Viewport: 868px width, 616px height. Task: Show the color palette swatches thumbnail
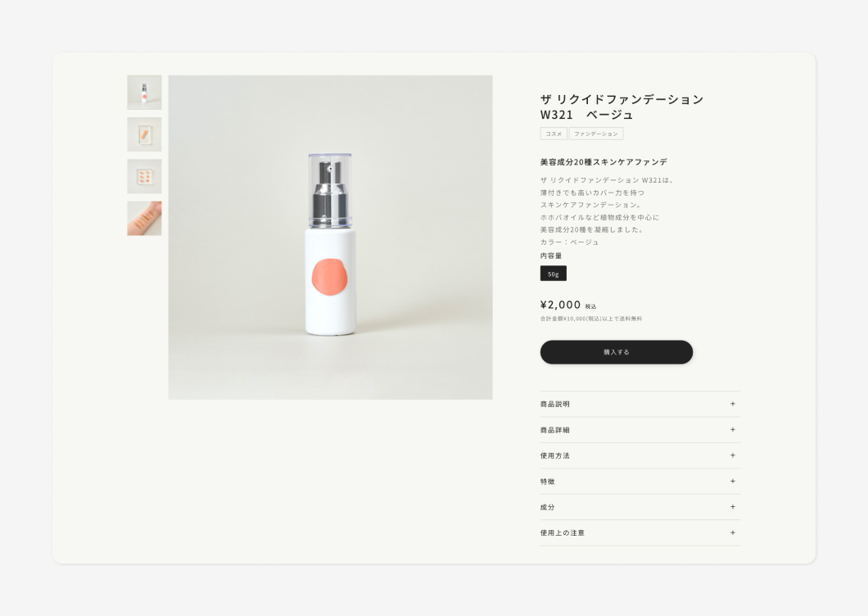coord(144,176)
